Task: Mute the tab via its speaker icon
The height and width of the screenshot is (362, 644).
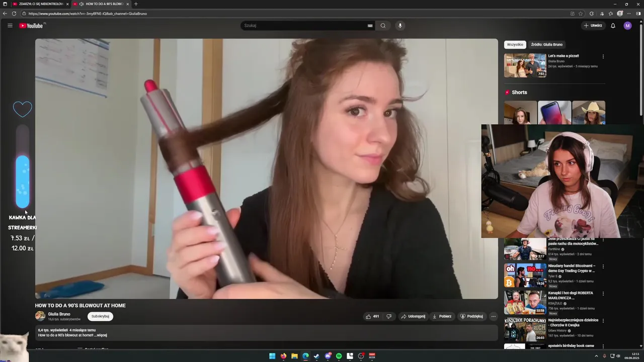Action: tap(81, 4)
